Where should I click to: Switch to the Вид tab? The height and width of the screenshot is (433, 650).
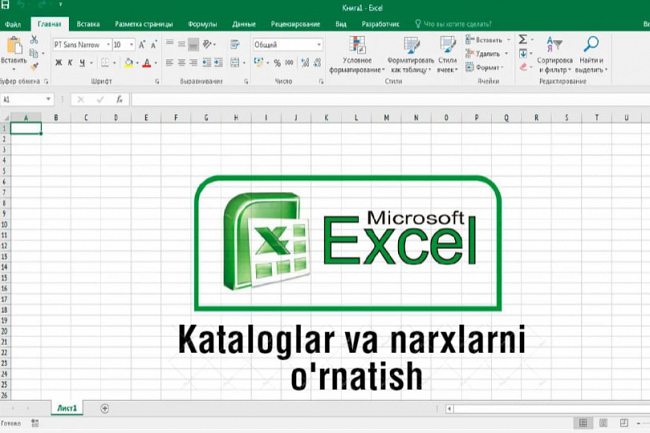click(x=341, y=24)
